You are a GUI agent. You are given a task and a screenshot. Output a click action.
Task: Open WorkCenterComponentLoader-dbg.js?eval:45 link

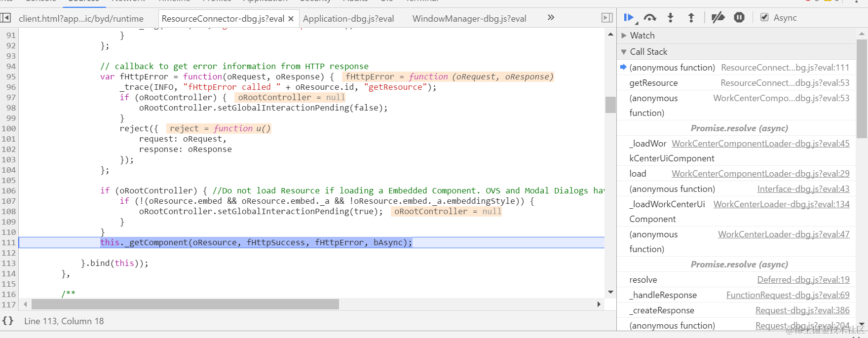(760, 144)
